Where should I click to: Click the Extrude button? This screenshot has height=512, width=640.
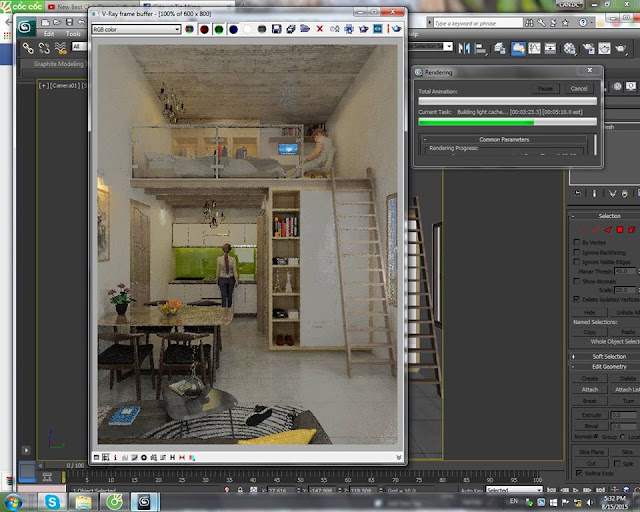(591, 415)
